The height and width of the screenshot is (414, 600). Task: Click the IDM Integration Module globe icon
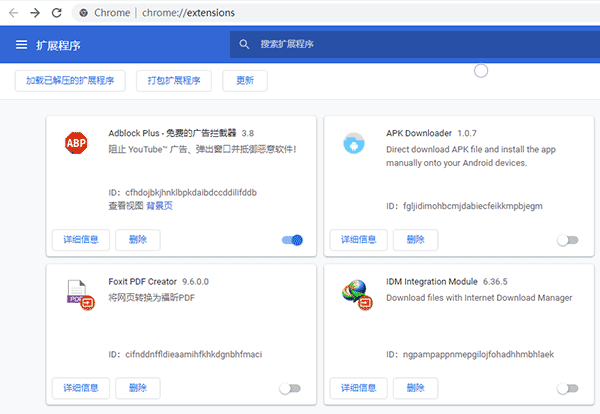357,295
